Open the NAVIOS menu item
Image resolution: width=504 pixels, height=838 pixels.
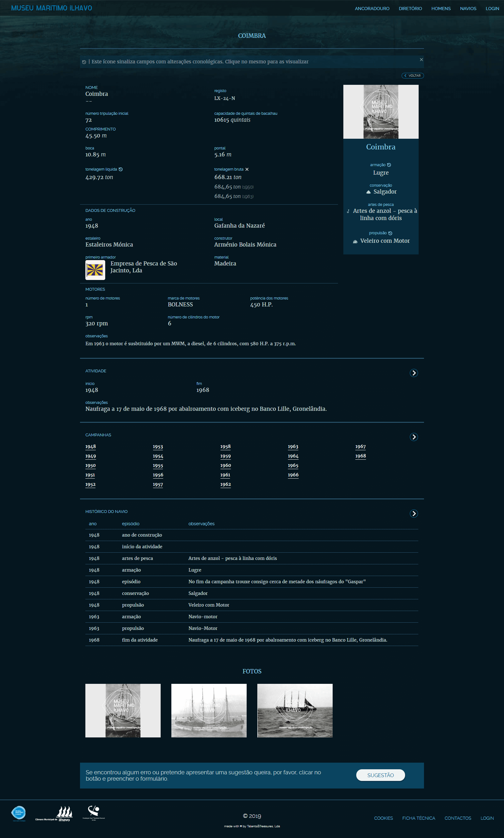(x=468, y=9)
